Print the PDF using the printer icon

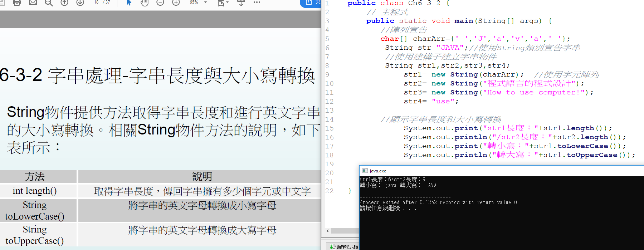17,3
